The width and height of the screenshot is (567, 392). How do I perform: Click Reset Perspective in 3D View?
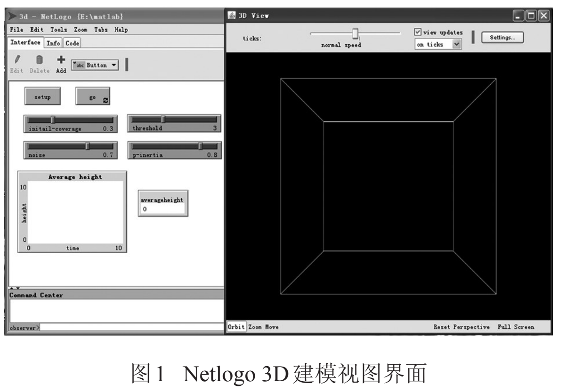tap(462, 327)
